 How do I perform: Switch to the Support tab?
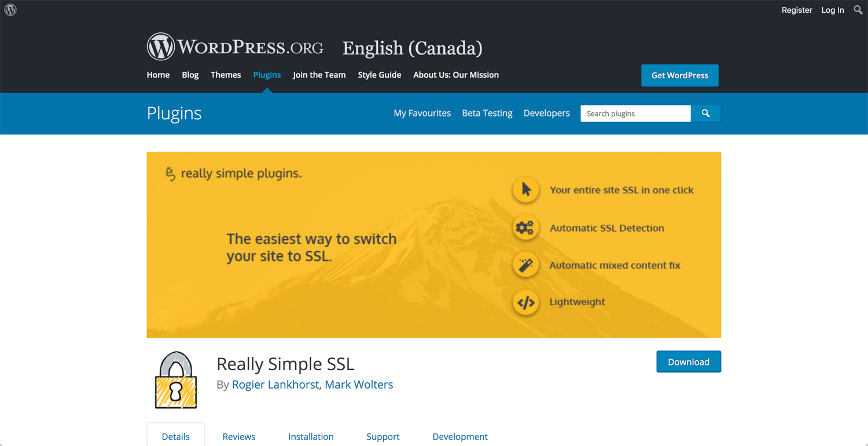pos(383,436)
